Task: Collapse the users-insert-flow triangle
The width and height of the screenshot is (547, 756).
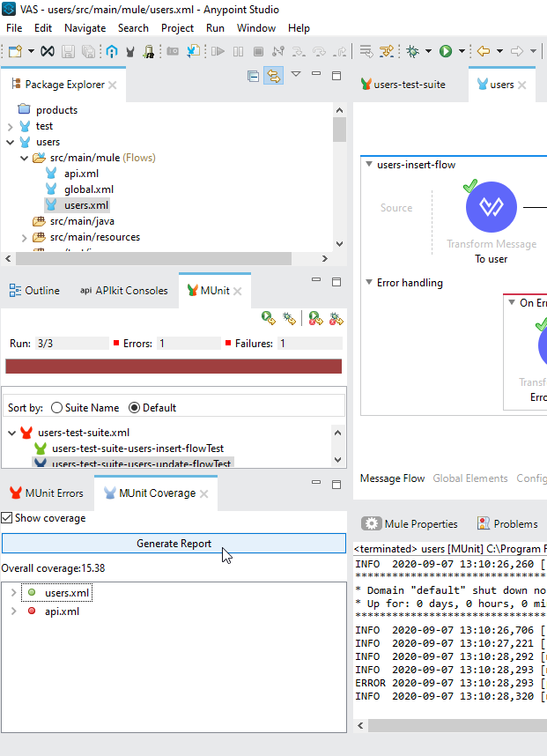Action: (x=369, y=165)
